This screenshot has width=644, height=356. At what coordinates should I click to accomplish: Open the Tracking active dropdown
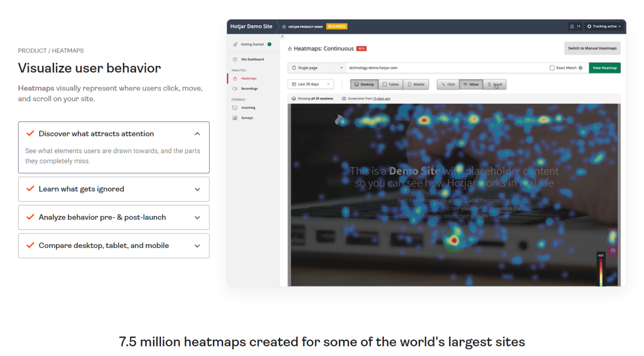point(604,27)
